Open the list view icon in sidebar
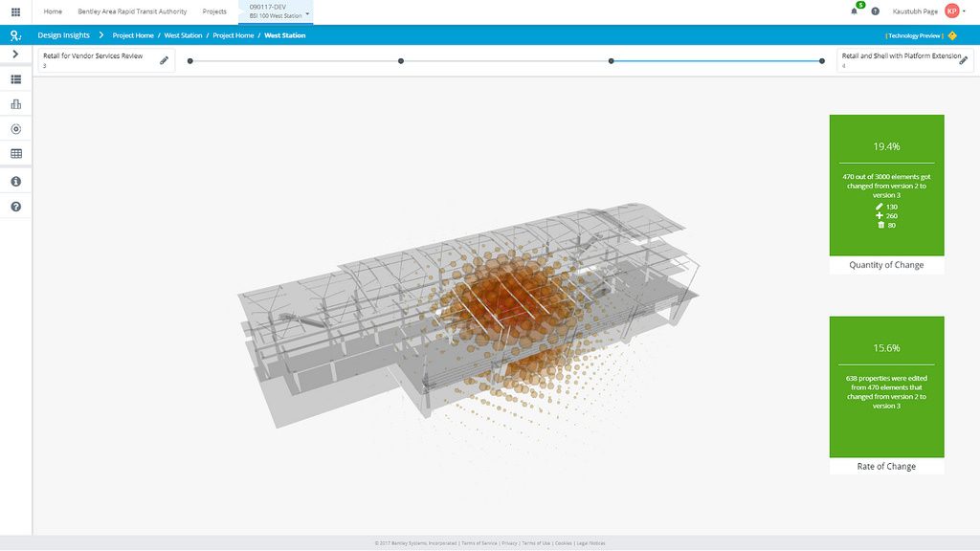Viewport: 980px width, 551px height. pyautogui.click(x=14, y=78)
